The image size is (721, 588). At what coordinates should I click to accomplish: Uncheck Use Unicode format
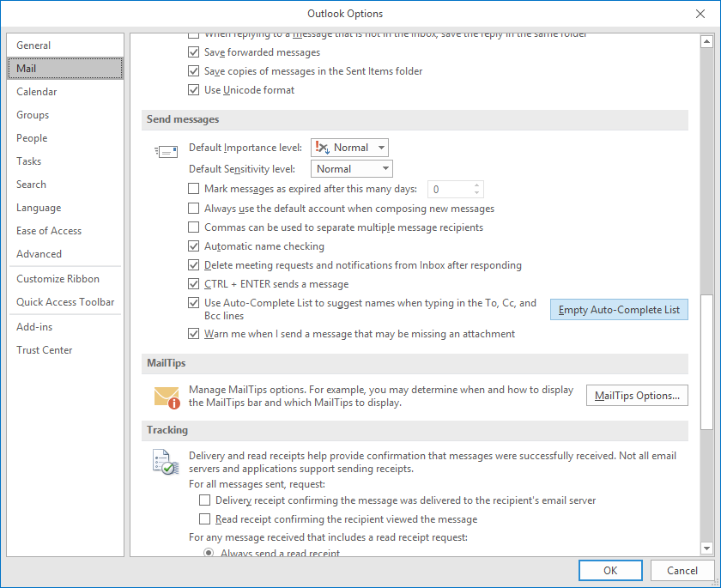pyautogui.click(x=194, y=90)
